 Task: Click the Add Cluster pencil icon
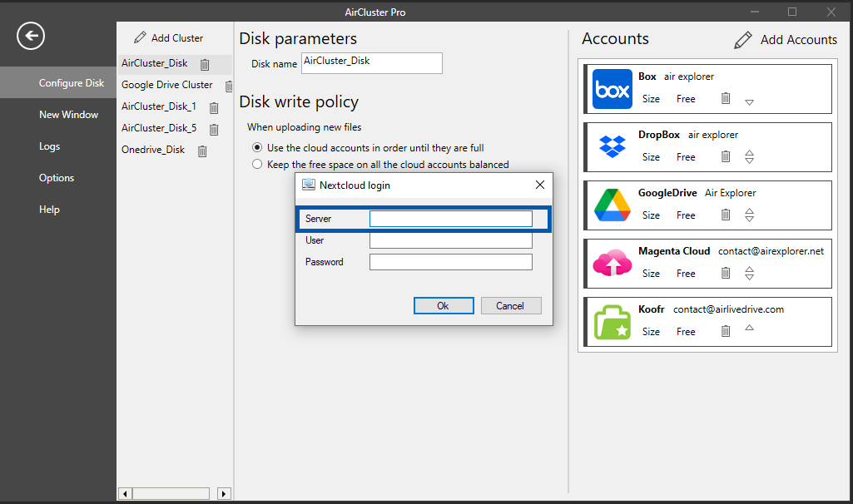(x=141, y=37)
